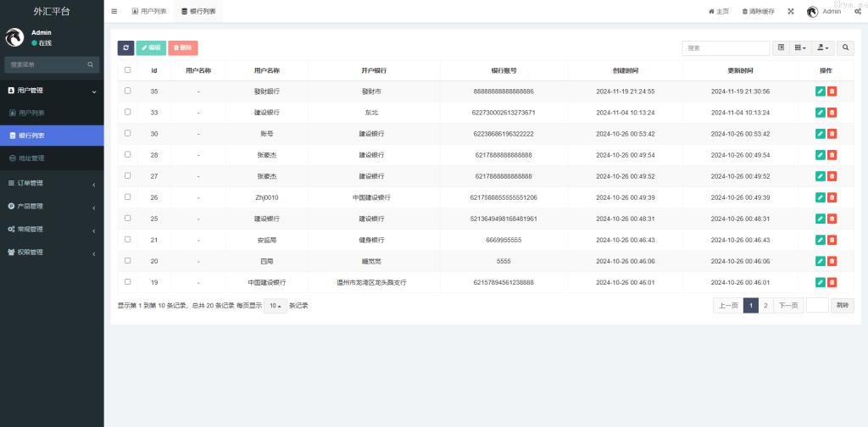Image resolution: width=868 pixels, height=427 pixels.
Task: Open the columns grid dropdown
Action: (800, 48)
